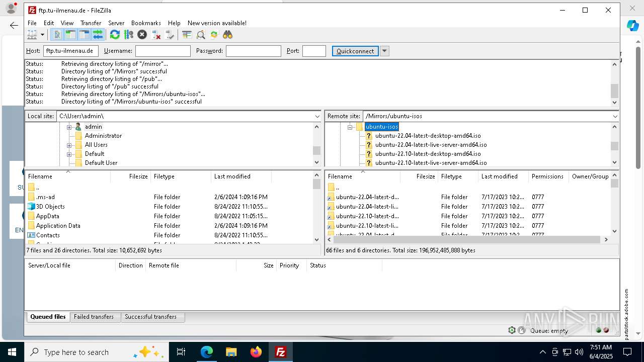
Task: Toggle remote directory tree display
Action: (84, 35)
